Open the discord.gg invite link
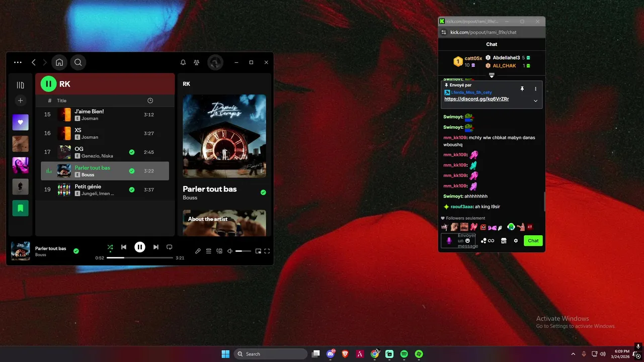 [x=476, y=99]
